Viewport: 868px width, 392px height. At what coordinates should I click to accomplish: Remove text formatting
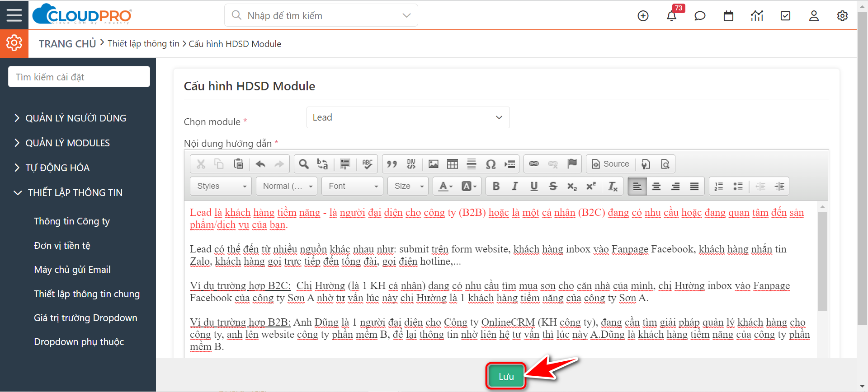point(613,186)
